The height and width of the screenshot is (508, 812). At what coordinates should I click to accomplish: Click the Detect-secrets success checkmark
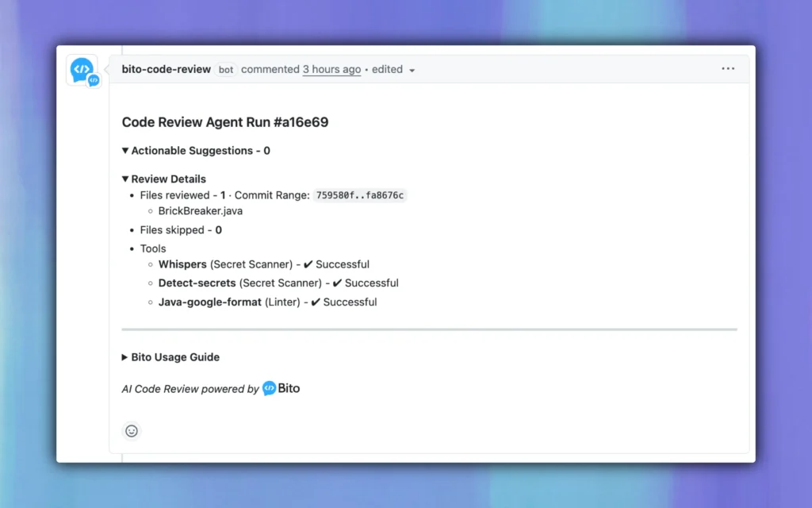tap(337, 283)
